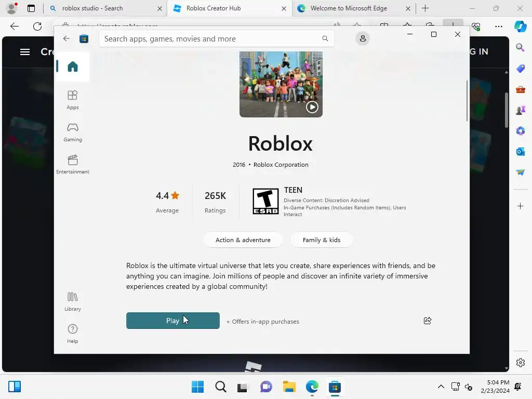Click the Play button for Roblox
This screenshot has height=399, width=532.
pos(172,321)
